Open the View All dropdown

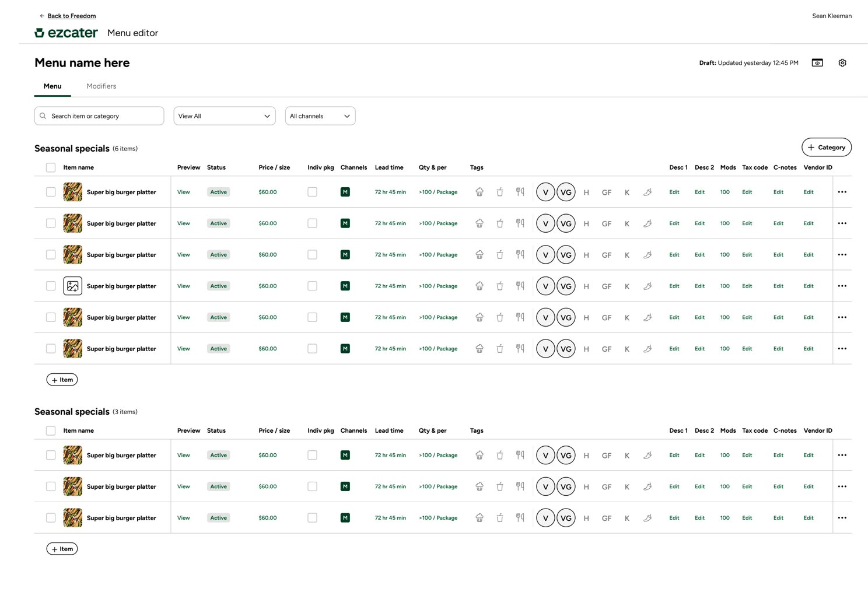(x=225, y=116)
